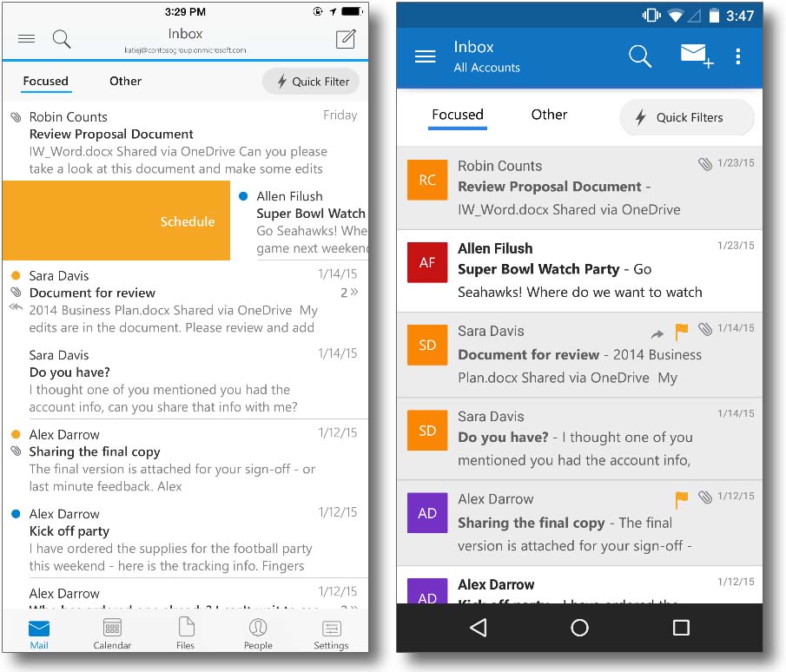This screenshot has width=786, height=672.
Task: Click SD avatar on Android 'Do you have?' email
Action: click(427, 431)
